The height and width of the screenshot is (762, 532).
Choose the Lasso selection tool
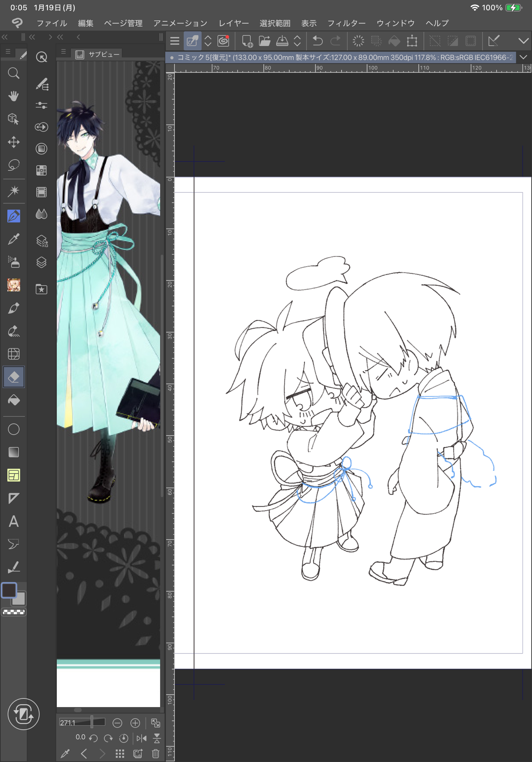click(x=14, y=165)
